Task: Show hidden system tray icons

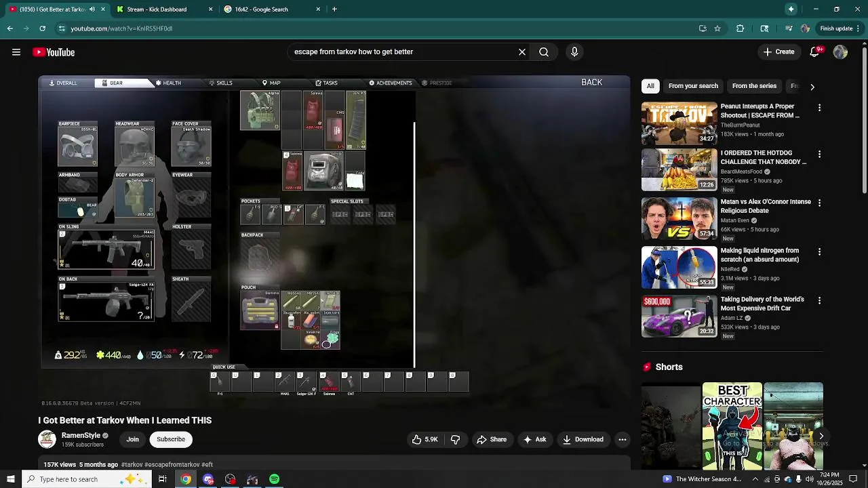Action: click(x=755, y=479)
